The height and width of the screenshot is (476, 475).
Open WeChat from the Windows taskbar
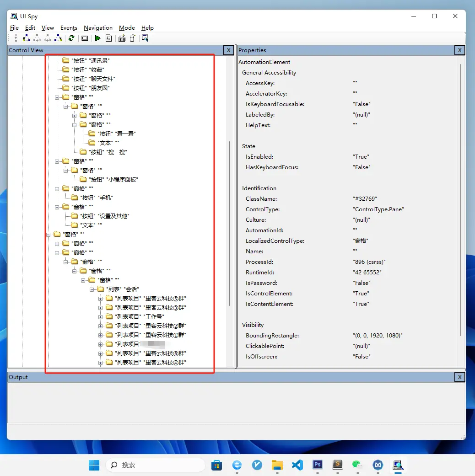click(356, 465)
